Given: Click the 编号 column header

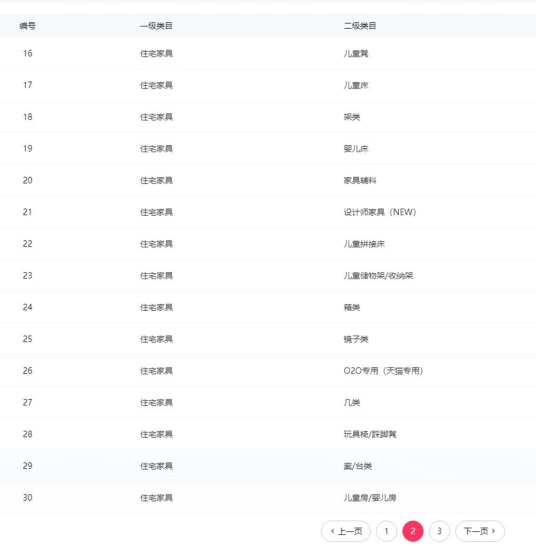Looking at the screenshot, I should 27,26.
